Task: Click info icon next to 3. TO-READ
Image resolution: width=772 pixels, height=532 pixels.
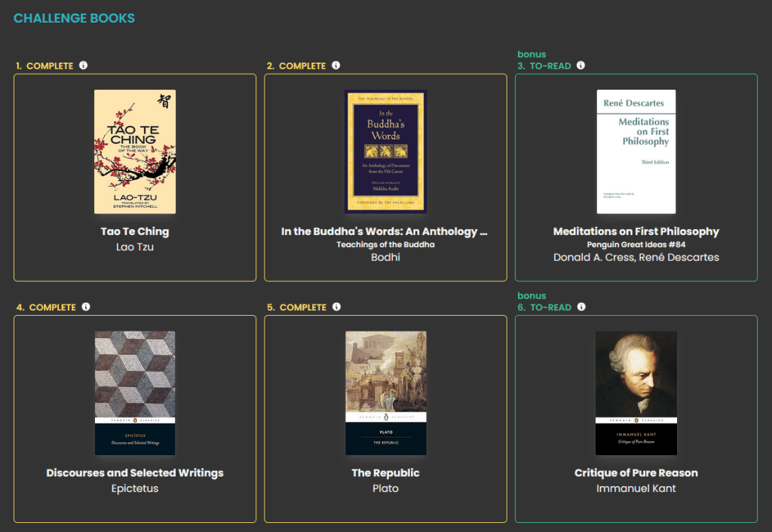Action: tap(581, 66)
